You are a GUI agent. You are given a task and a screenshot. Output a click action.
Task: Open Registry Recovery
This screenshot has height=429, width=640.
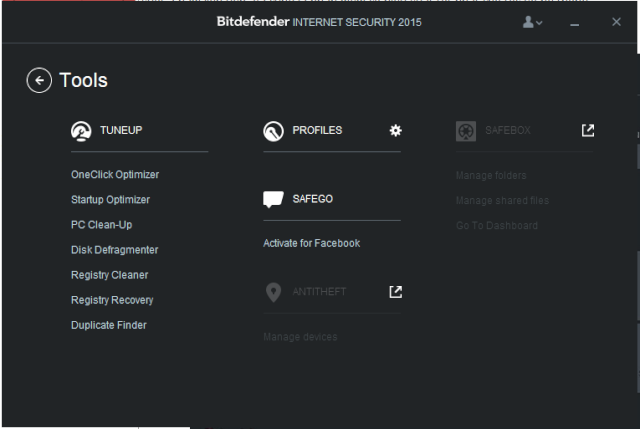[x=112, y=300]
